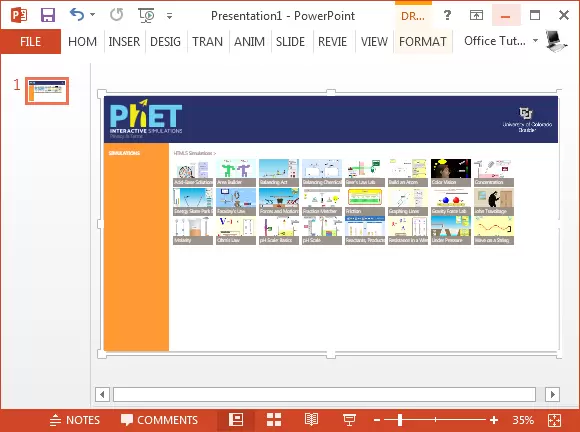Open the TRANSITIONS ribbon tab
The image size is (580, 432).
208,41
